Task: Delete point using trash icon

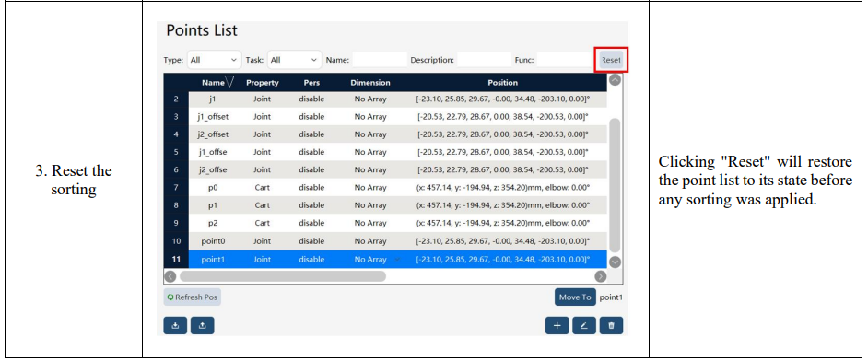Action: 611,326
